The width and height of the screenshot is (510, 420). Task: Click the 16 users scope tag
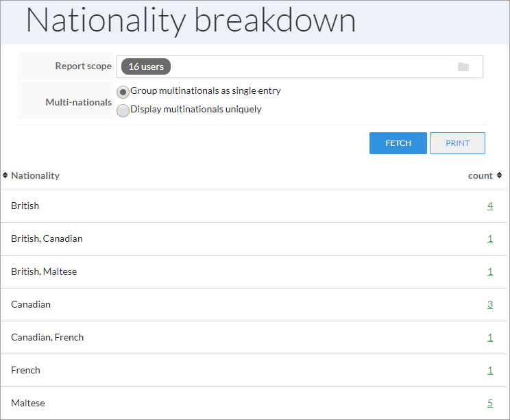pos(146,66)
